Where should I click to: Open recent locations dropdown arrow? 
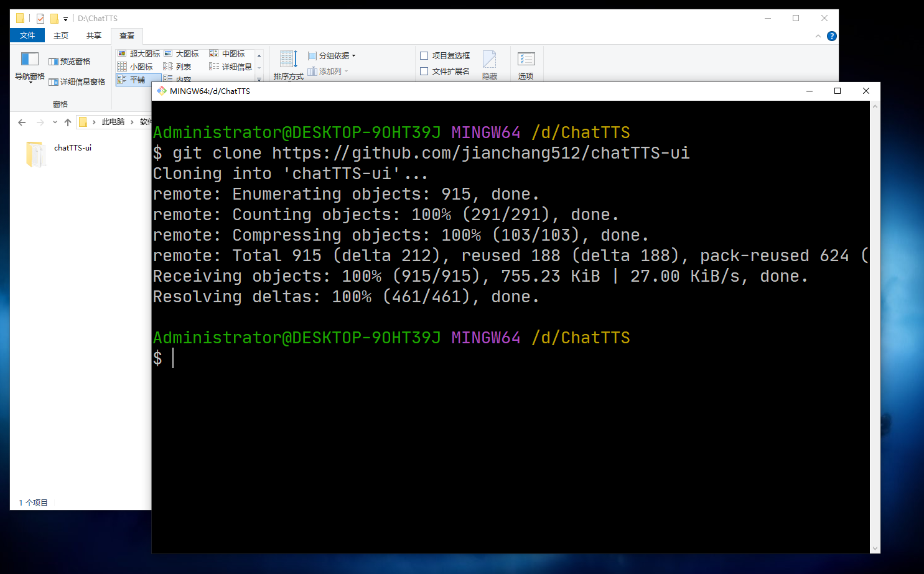tap(55, 122)
